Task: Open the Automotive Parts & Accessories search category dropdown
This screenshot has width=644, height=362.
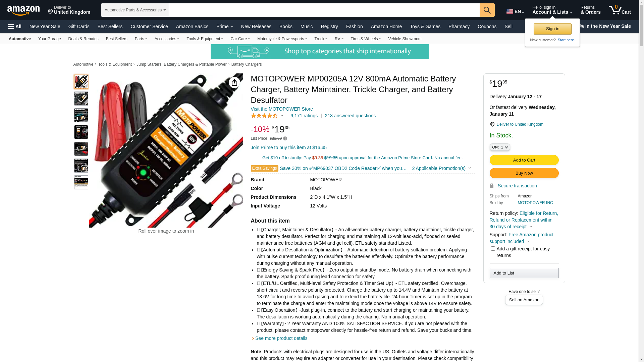Action: click(135, 10)
